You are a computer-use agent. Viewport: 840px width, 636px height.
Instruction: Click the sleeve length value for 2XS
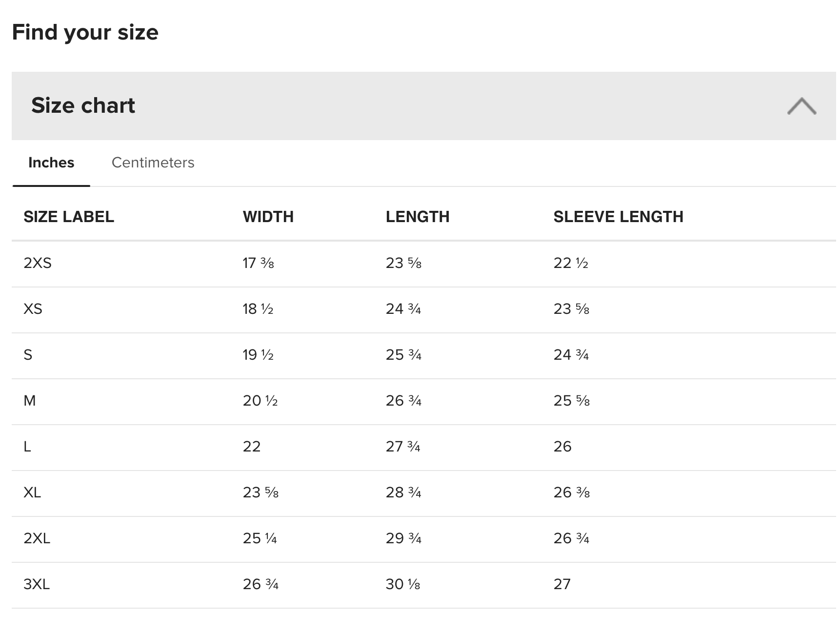coord(571,263)
